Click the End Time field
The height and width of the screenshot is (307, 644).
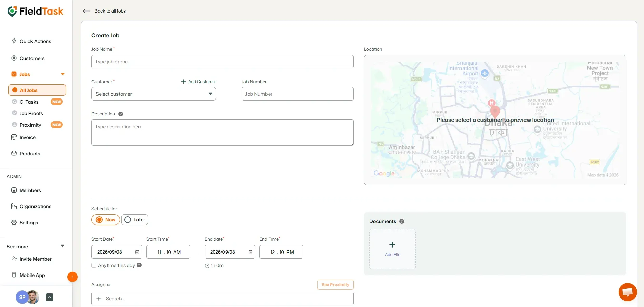pos(281,252)
